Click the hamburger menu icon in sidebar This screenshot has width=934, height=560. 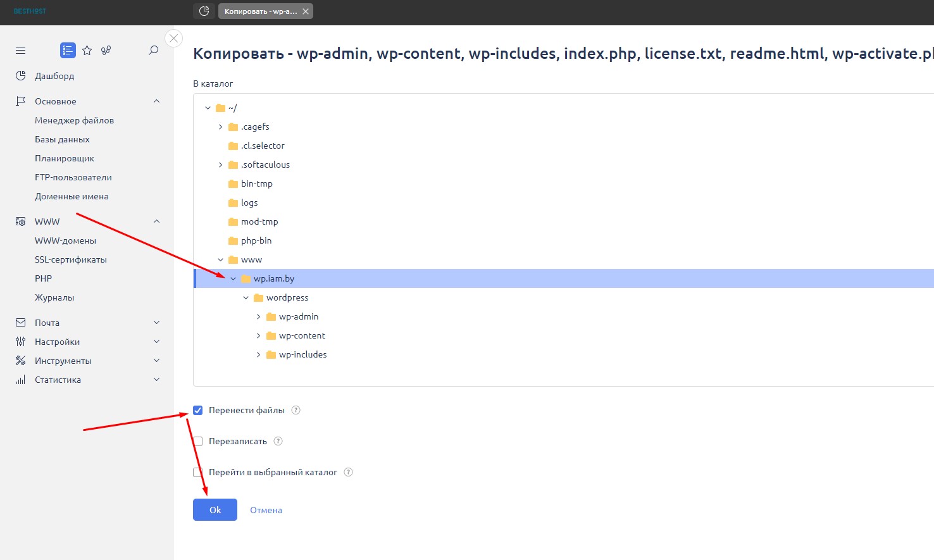21,51
